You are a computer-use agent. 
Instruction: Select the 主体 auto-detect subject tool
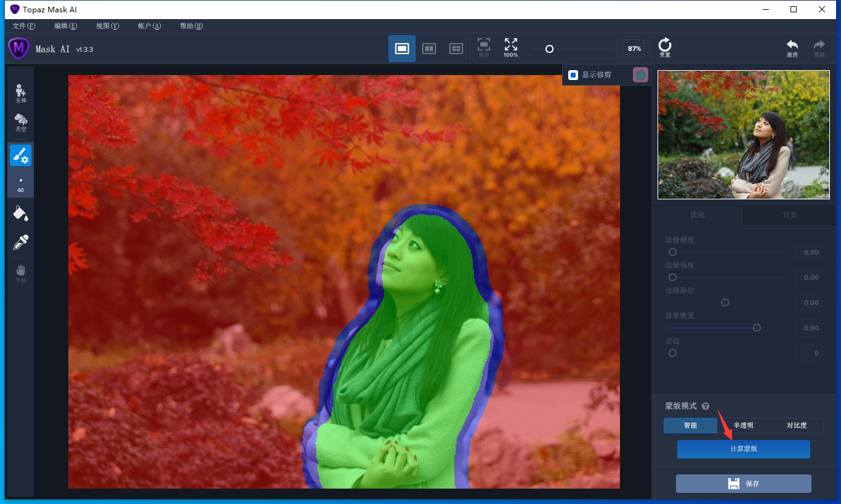click(20, 93)
